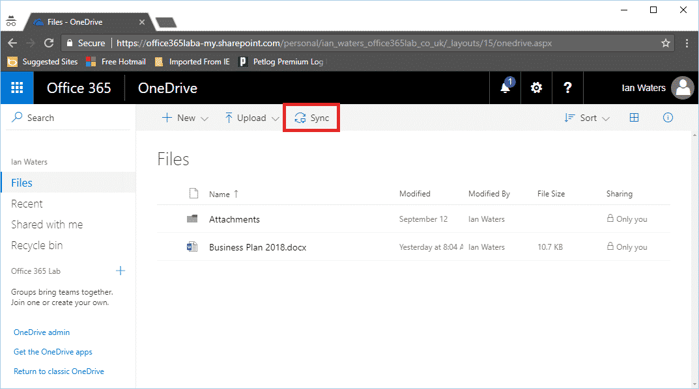Open the Office 365 app launcher grid
The height and width of the screenshot is (389, 699).
click(x=17, y=88)
